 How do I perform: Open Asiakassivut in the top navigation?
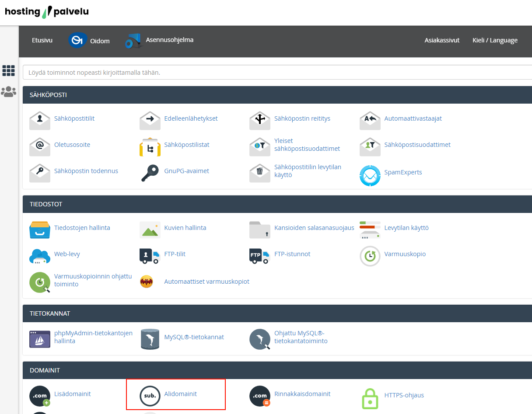tap(442, 40)
